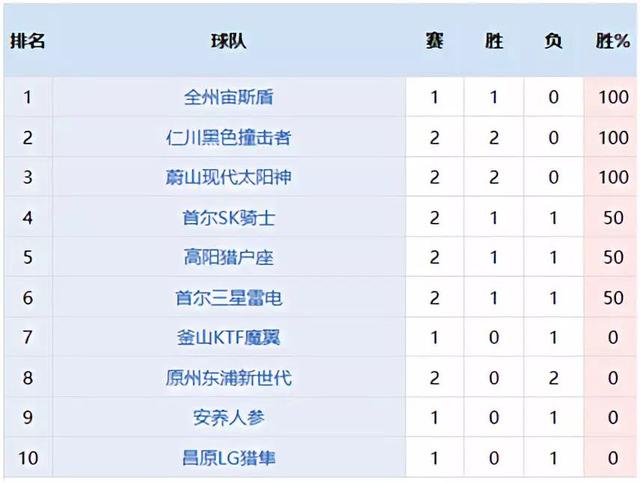Sort by the 负 losses column header

coord(553,43)
